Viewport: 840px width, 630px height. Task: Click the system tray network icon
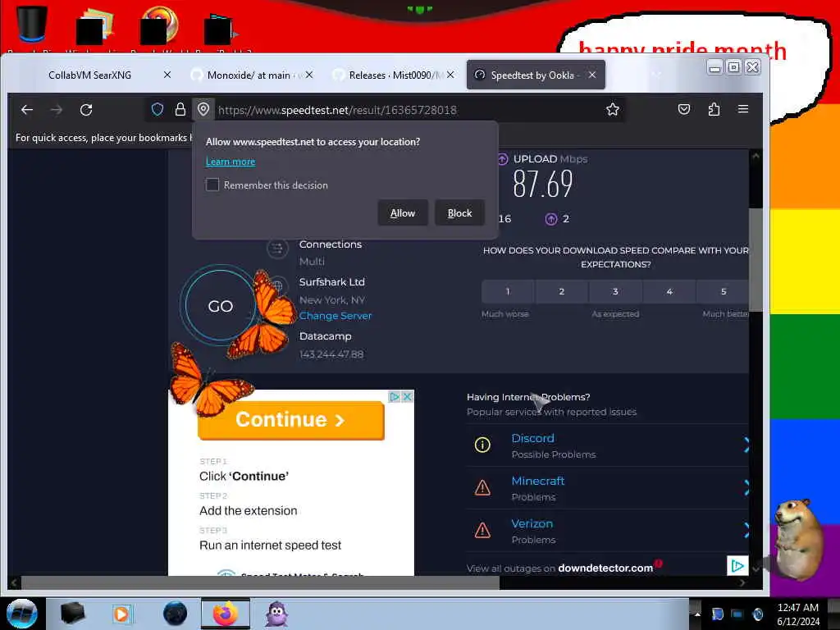tap(737, 614)
